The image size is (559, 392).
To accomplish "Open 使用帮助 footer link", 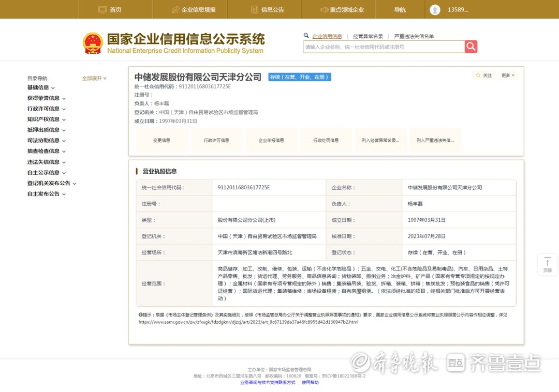I will point(310,382).
